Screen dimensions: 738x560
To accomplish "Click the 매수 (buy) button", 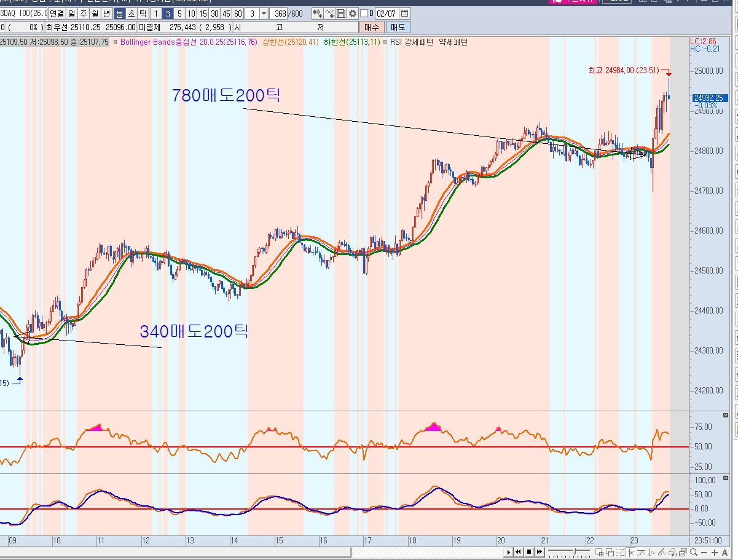I will click(372, 27).
